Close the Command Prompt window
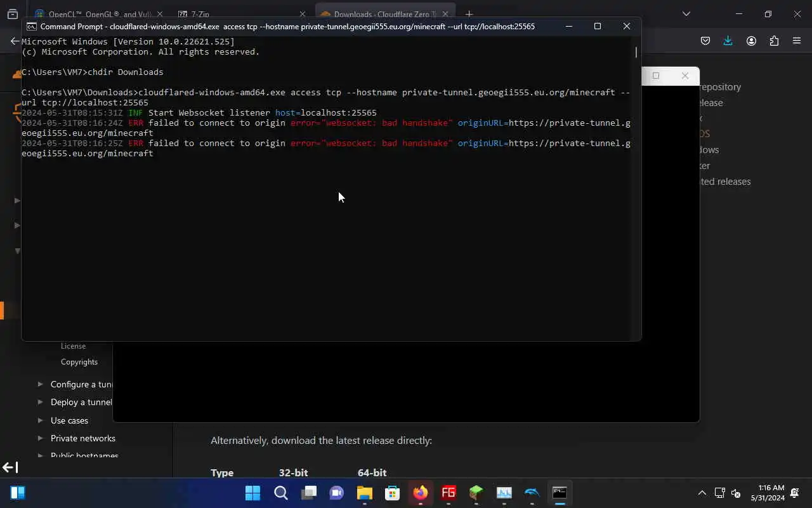 pos(627,26)
